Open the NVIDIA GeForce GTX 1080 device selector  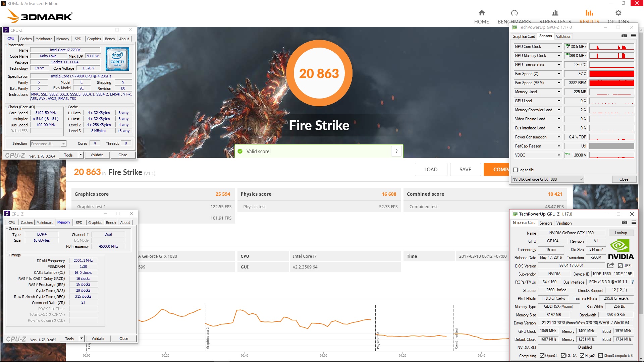tap(547, 179)
